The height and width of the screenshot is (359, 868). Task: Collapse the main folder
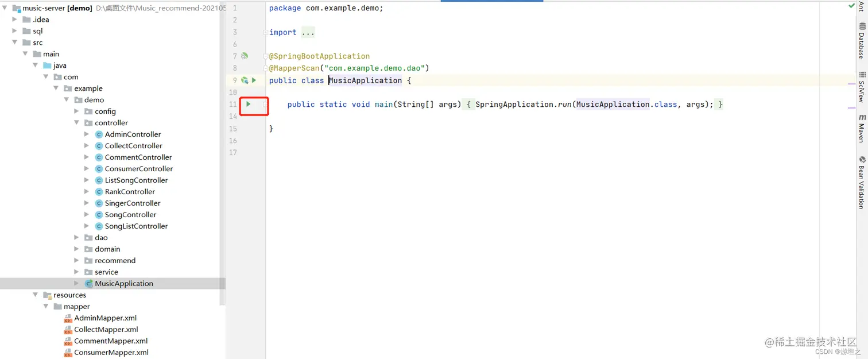click(x=25, y=54)
